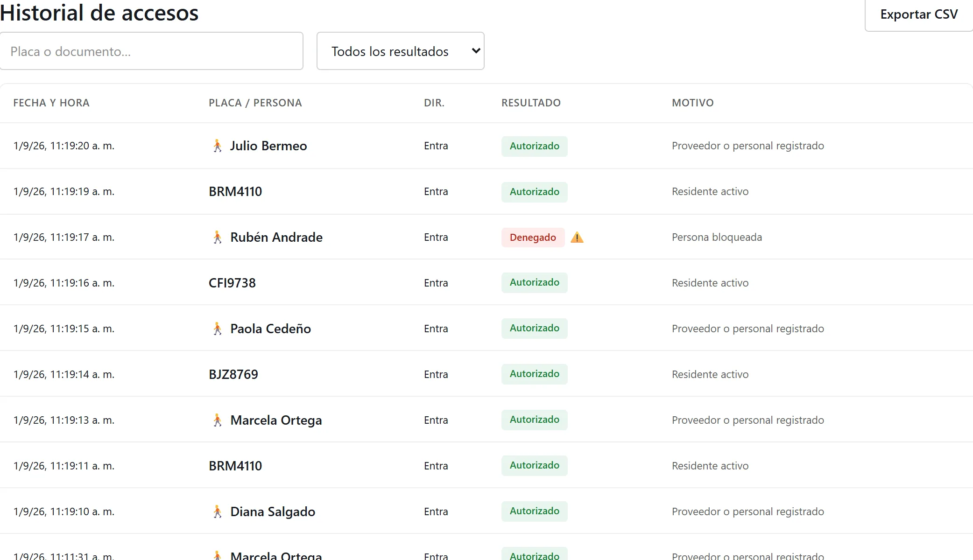Image resolution: width=973 pixels, height=560 pixels.
Task: Select plate BRM4110 in the 11:19:11 row
Action: click(235, 466)
